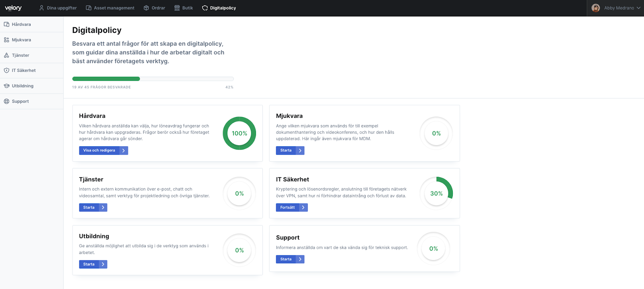Click the IT Säkerhet card title
Viewport: 644px width, 289px height.
pyautogui.click(x=293, y=179)
